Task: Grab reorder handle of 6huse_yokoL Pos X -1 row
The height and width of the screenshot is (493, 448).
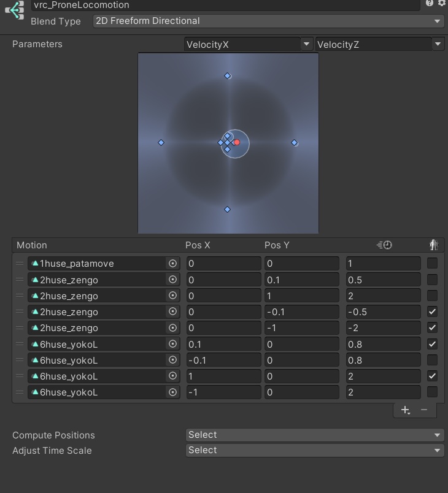Action: point(20,392)
